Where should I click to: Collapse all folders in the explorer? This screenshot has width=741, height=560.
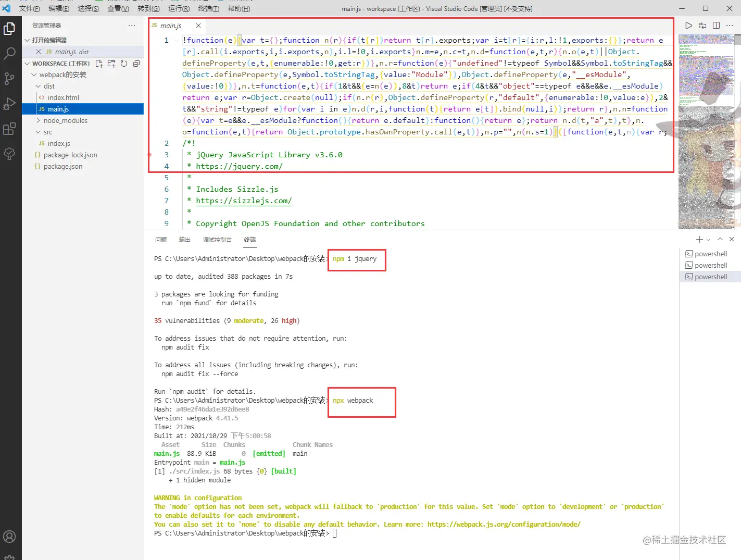tap(136, 64)
